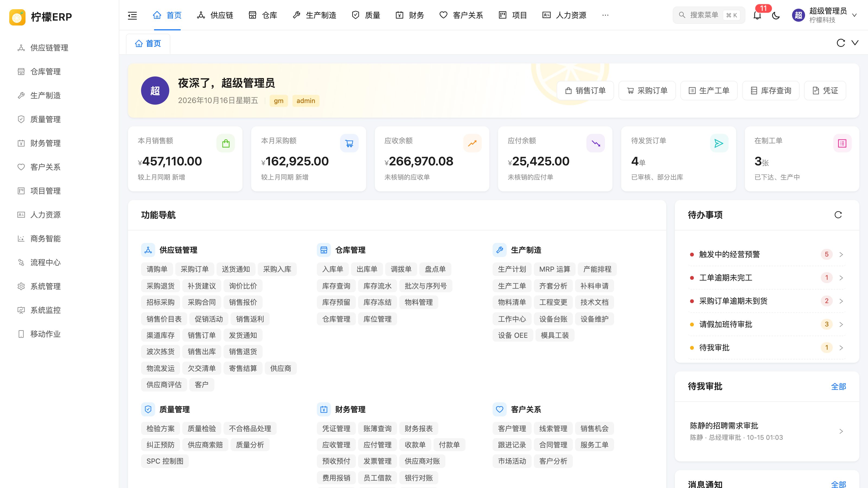
Task: Open 商务智能 in the sidebar
Action: [x=46, y=239]
